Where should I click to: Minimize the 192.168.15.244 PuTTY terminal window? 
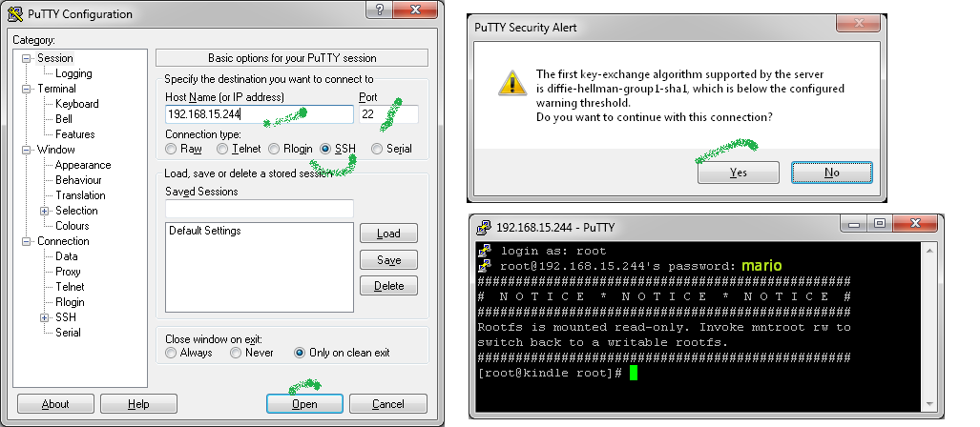tap(854, 223)
